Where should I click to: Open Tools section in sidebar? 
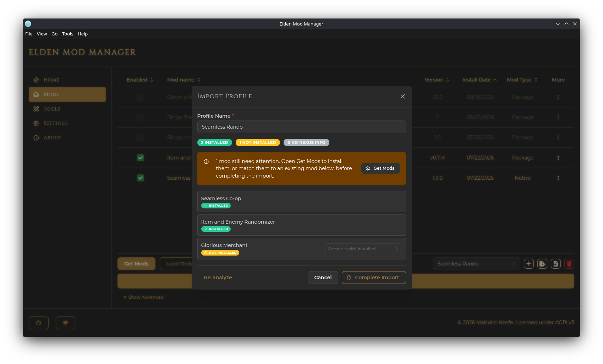pos(67,109)
